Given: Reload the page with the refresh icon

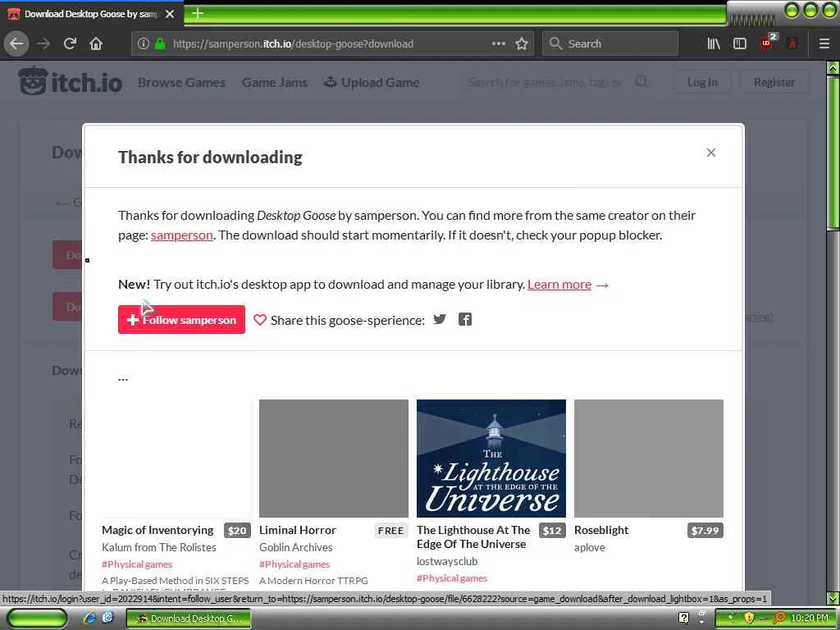Looking at the screenshot, I should [70, 43].
